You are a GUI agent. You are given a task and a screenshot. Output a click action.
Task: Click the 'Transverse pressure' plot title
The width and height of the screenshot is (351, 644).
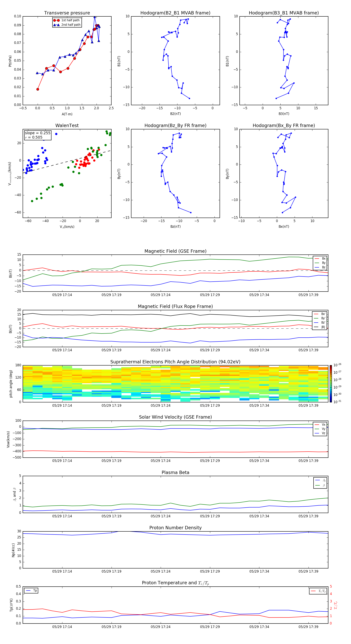coord(67,13)
